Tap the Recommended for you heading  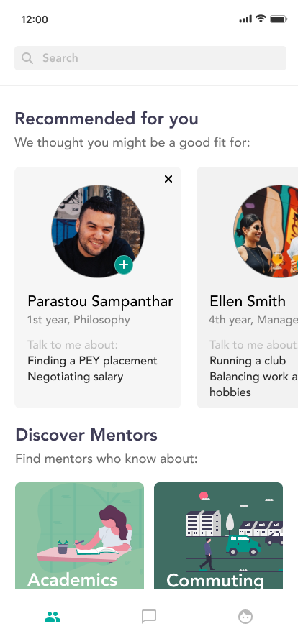point(107,119)
